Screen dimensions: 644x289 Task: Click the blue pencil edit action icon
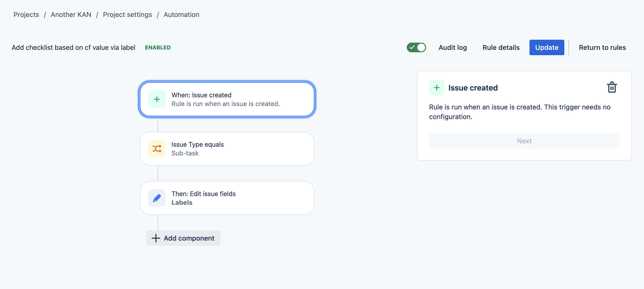click(157, 198)
